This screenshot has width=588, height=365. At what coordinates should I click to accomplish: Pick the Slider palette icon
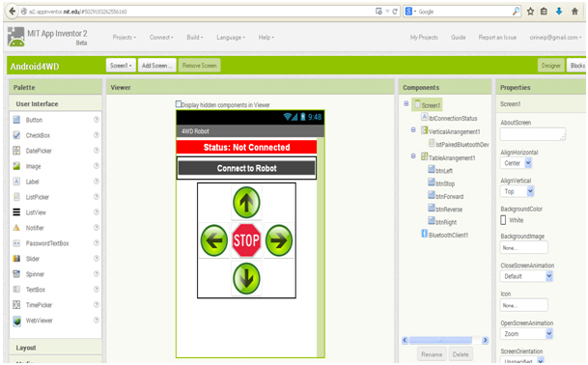click(16, 259)
